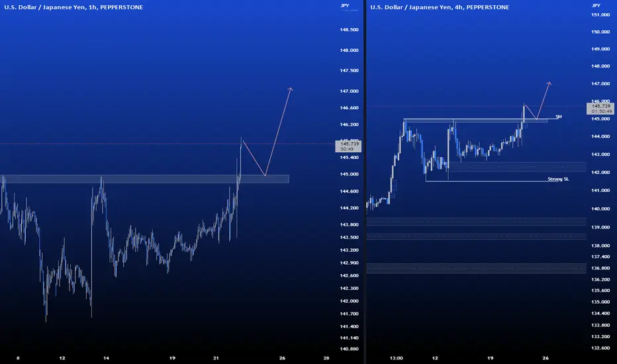Click 151.000 on the 4h price axis
617x364 pixels.
[600, 15]
